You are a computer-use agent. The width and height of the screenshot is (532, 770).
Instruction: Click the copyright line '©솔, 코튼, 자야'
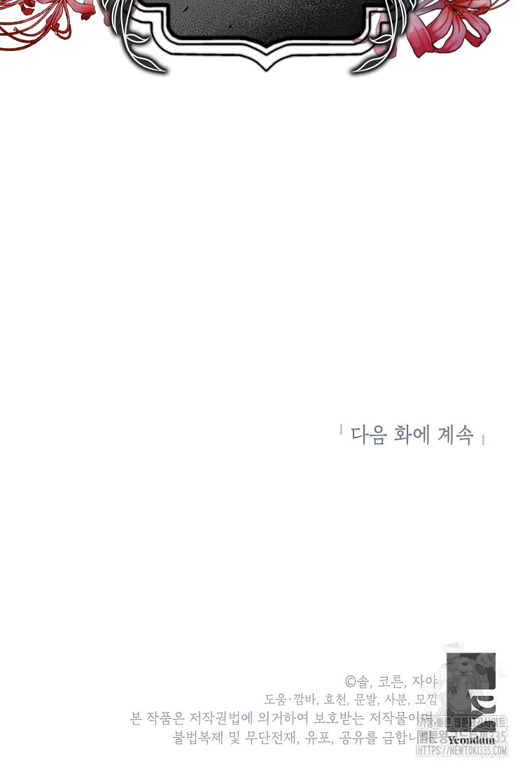click(391, 681)
